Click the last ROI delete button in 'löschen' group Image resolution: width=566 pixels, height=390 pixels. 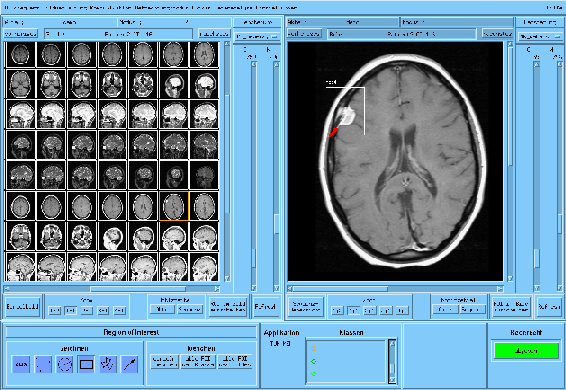[235, 361]
